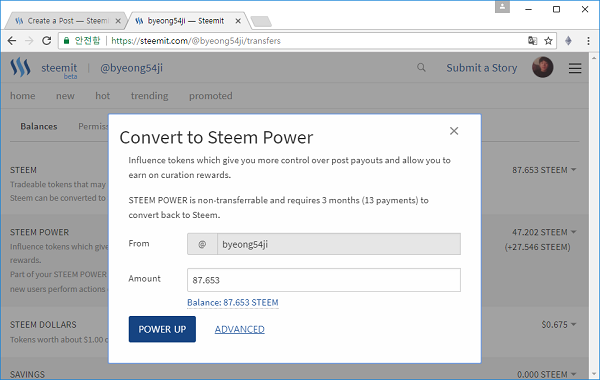
Task: Open the ADVANCED link
Action: pyautogui.click(x=240, y=329)
